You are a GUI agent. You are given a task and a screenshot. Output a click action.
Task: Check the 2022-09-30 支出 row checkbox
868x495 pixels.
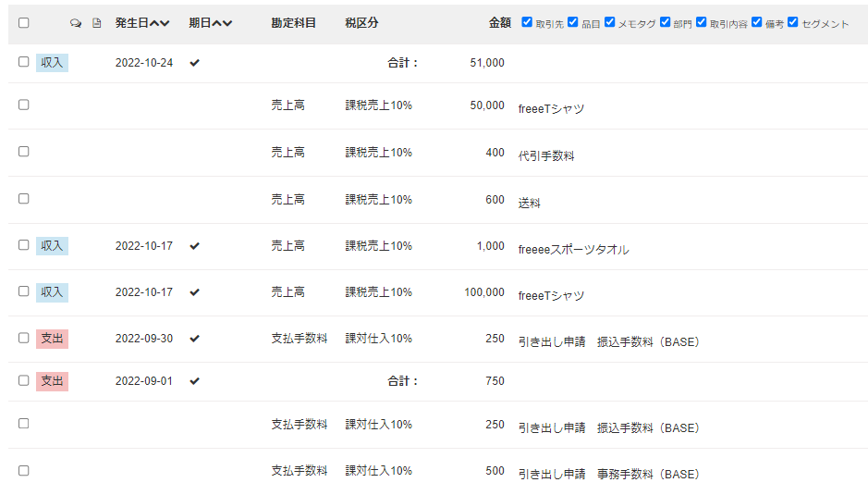pyautogui.click(x=23, y=338)
